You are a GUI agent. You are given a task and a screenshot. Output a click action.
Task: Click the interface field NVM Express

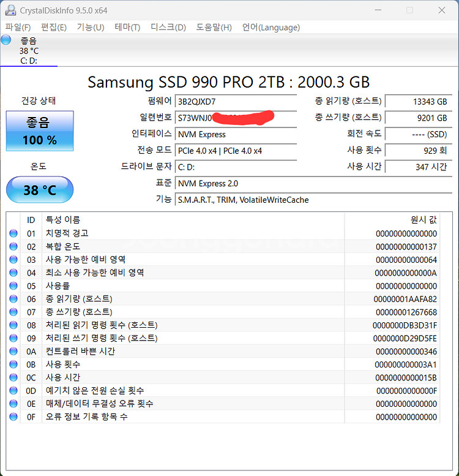[236, 134]
